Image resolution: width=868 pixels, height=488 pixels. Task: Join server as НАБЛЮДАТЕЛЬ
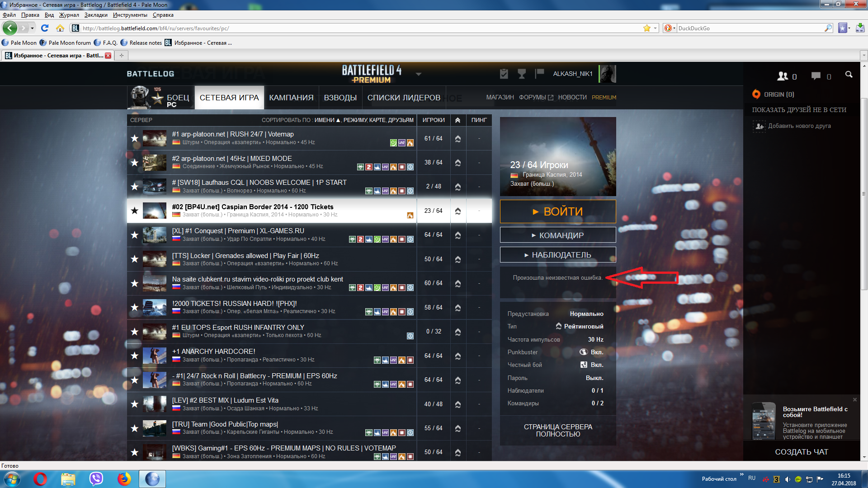558,255
